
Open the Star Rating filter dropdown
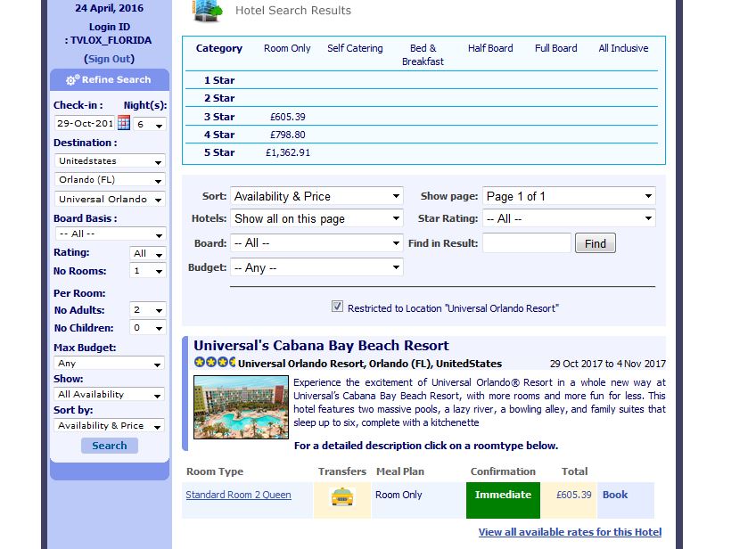point(569,218)
